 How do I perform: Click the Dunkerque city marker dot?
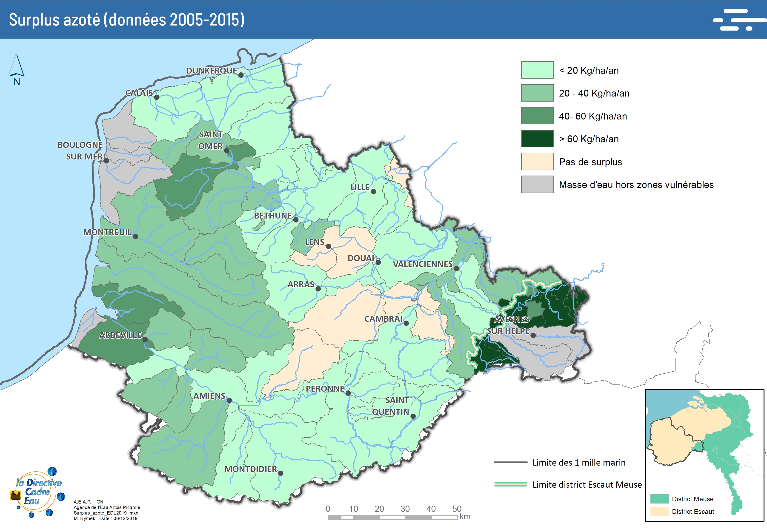(241, 75)
